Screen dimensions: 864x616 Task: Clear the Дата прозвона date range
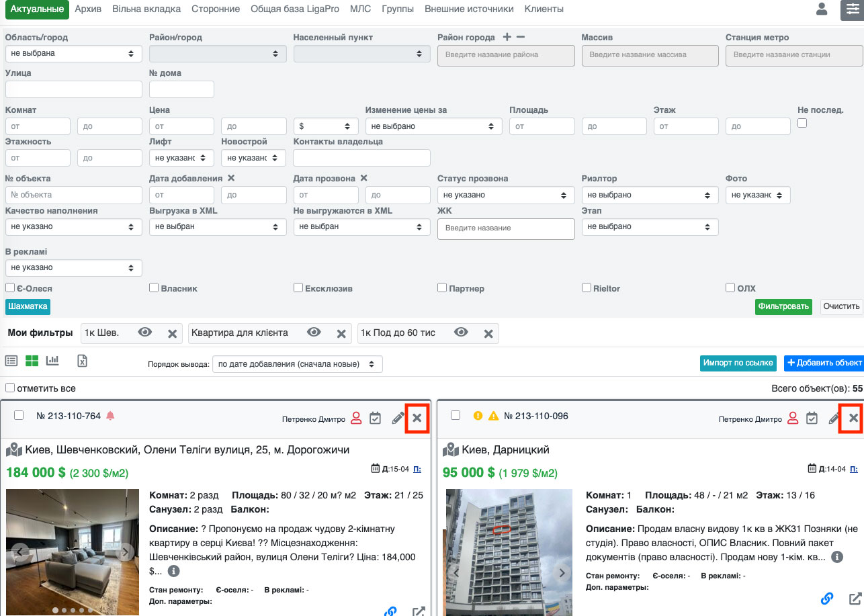pyautogui.click(x=364, y=178)
